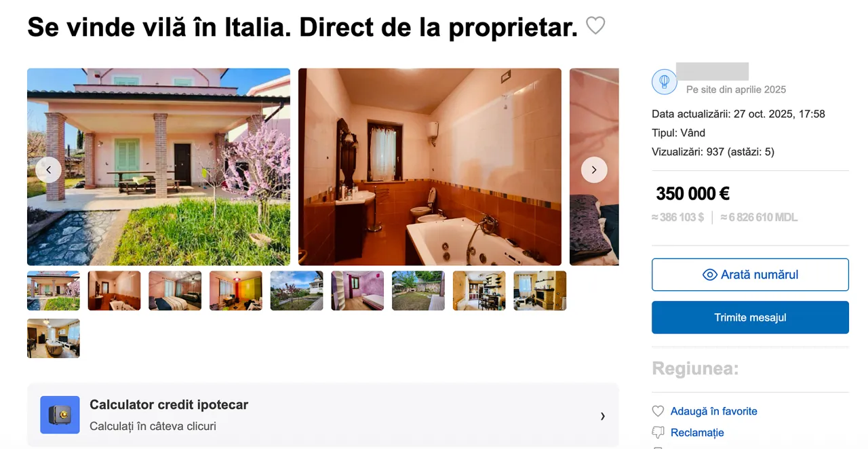Select the last thumbnail in second row
Image resolution: width=868 pixels, height=449 pixels.
[x=54, y=338]
